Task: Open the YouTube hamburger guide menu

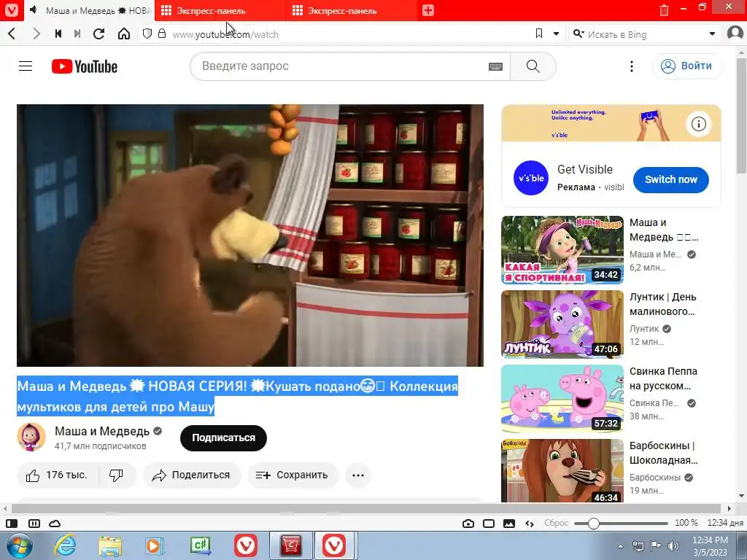Action: click(26, 66)
